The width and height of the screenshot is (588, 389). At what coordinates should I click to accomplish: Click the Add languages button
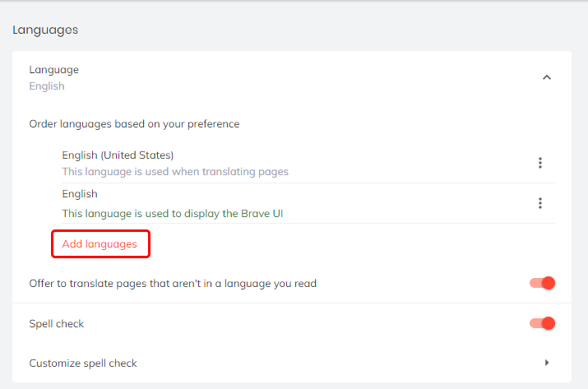tap(100, 244)
